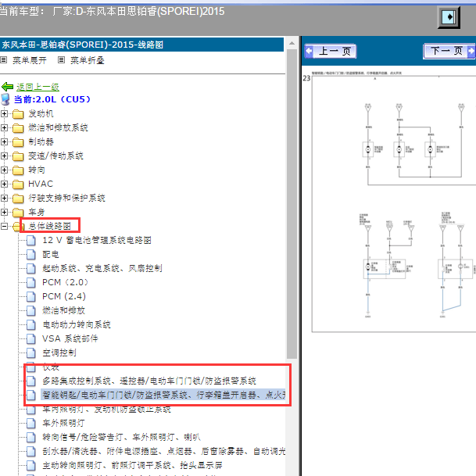The height and width of the screenshot is (476, 476).
Task: Click the computer icon beside 当前:2.0L
Action: (5, 99)
